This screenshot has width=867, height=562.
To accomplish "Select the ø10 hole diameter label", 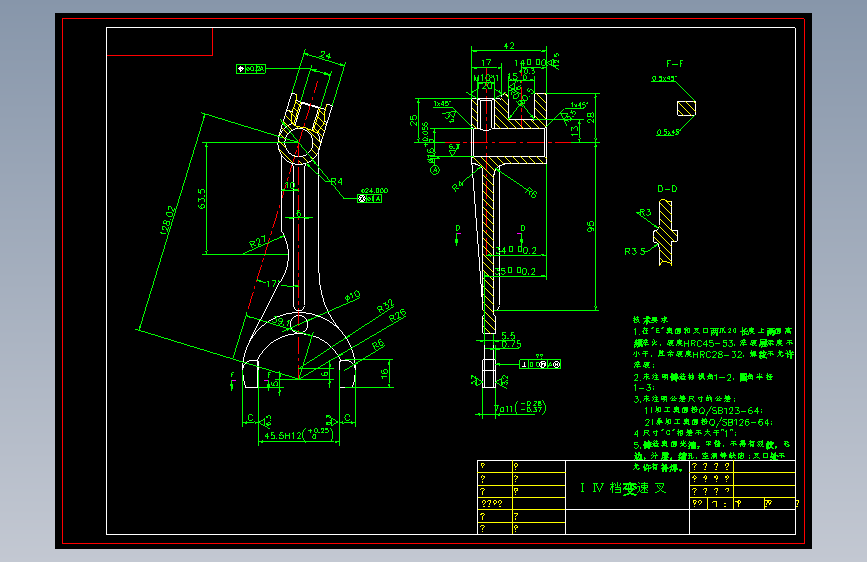I will point(352,296).
